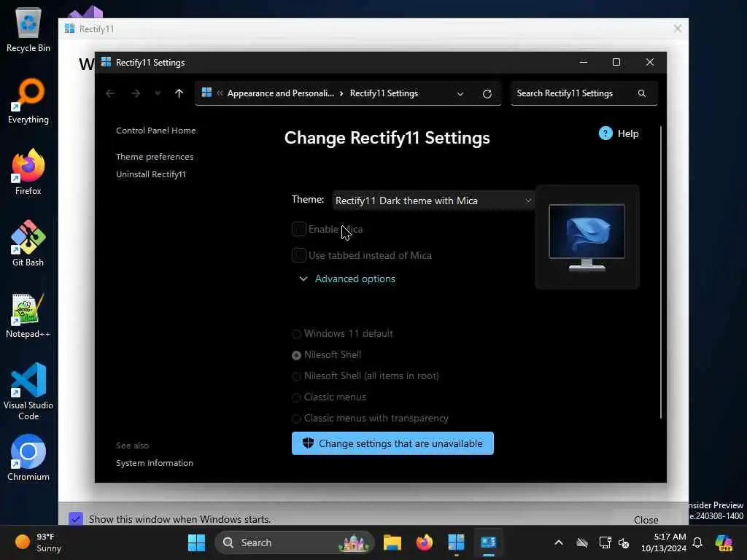
Task: Toggle Show this window when Windows starts
Action: pyautogui.click(x=76, y=519)
